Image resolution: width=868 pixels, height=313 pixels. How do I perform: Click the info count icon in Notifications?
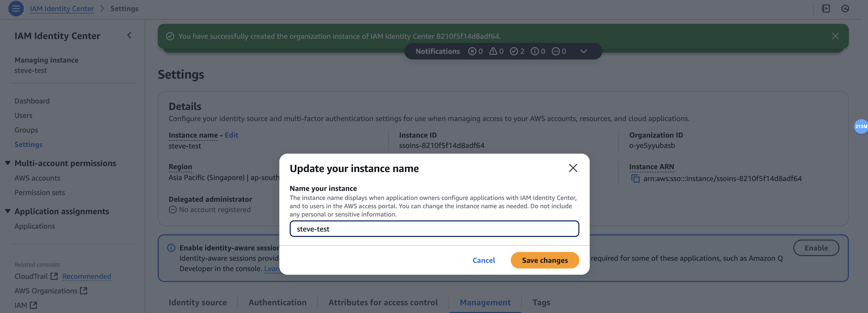pos(534,51)
